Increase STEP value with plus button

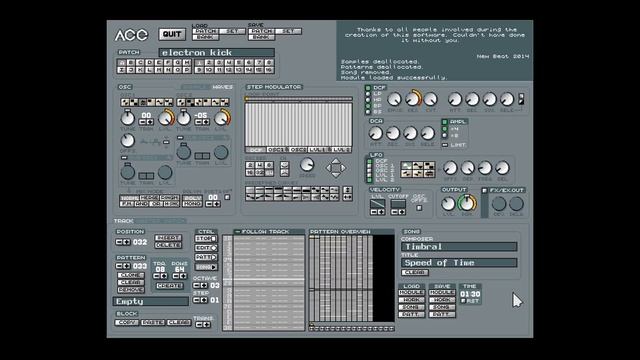tap(204, 300)
